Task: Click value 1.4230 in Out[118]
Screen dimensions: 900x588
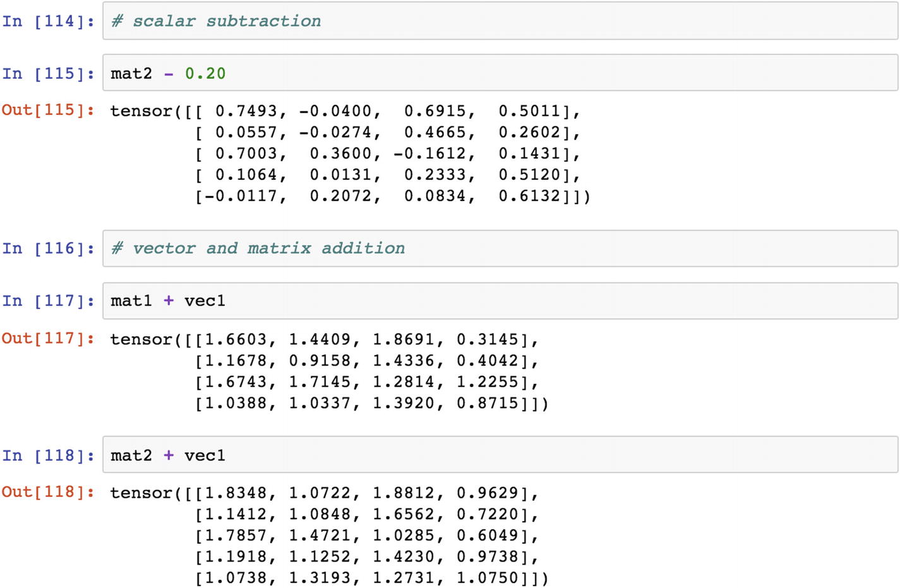Action: pyautogui.click(x=403, y=556)
